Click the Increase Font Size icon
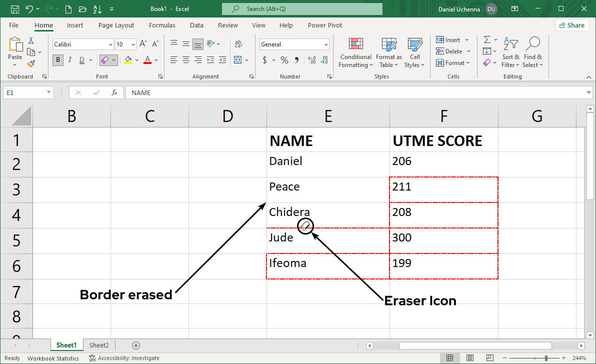Screen dimensions: 596x364 (x=143, y=44)
